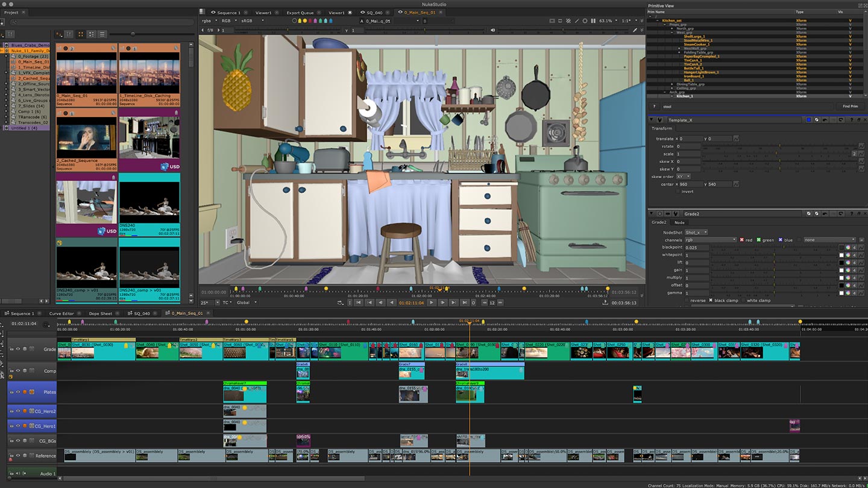
Task: Open the channels rgb dropdown in Grade2
Action: pyautogui.click(x=711, y=240)
